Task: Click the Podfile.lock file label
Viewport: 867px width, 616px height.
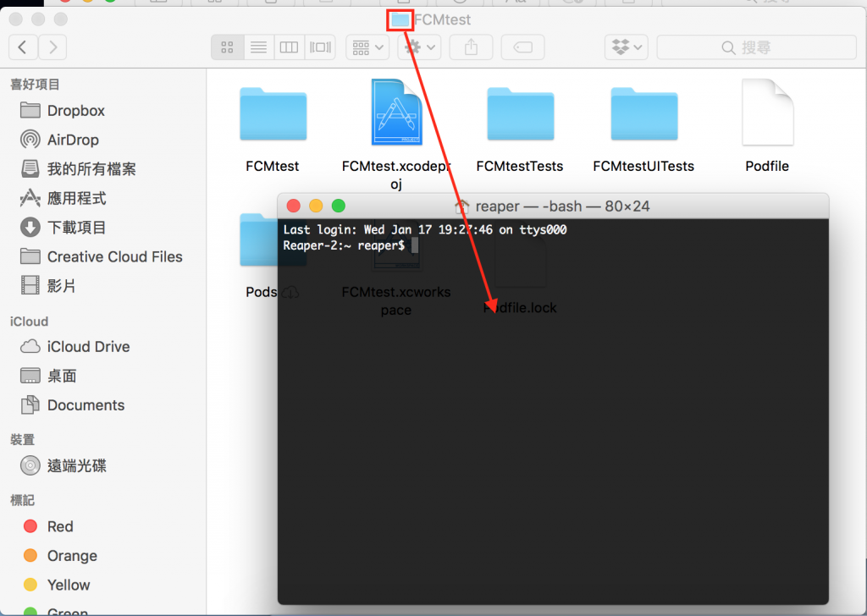Action: tap(520, 308)
